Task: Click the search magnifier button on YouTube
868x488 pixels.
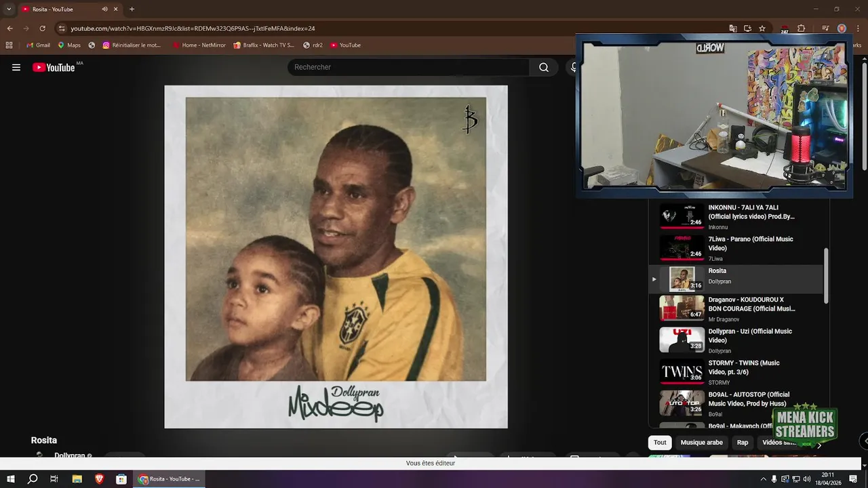Action: pos(544,67)
